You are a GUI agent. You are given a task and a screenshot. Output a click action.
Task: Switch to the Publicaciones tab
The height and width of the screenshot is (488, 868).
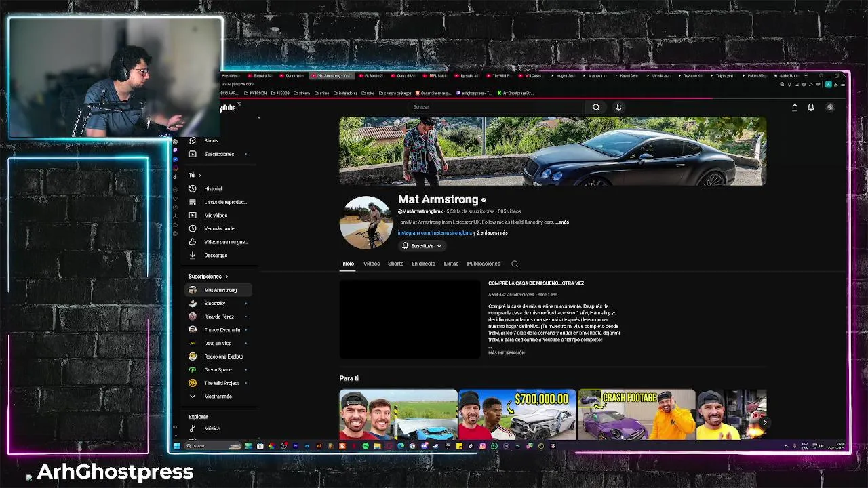[x=484, y=264]
